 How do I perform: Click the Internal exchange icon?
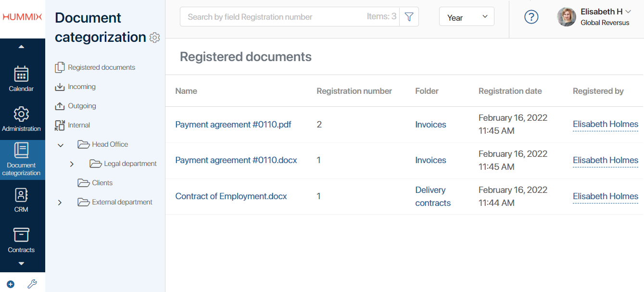click(x=60, y=125)
